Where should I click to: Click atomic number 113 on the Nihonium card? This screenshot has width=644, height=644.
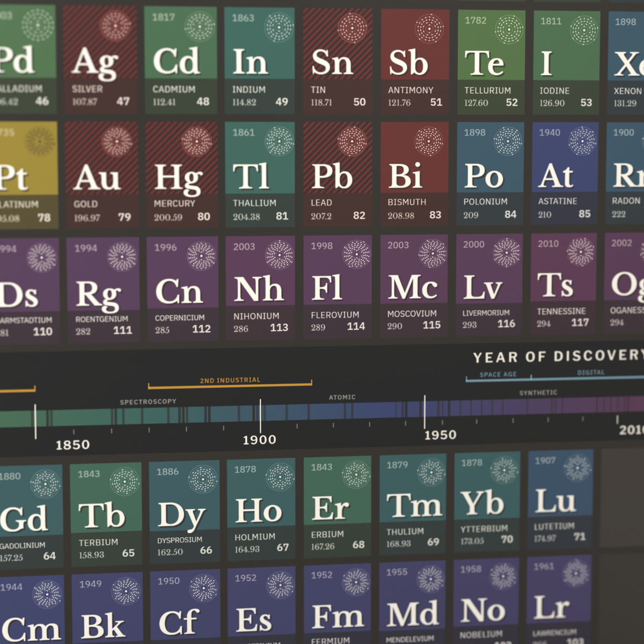point(279,327)
